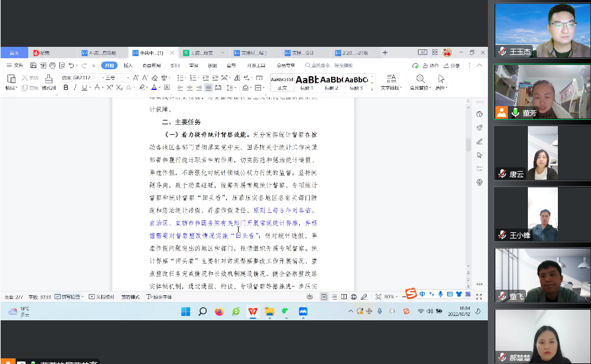Click the Increase font size icon

(x=136, y=77)
